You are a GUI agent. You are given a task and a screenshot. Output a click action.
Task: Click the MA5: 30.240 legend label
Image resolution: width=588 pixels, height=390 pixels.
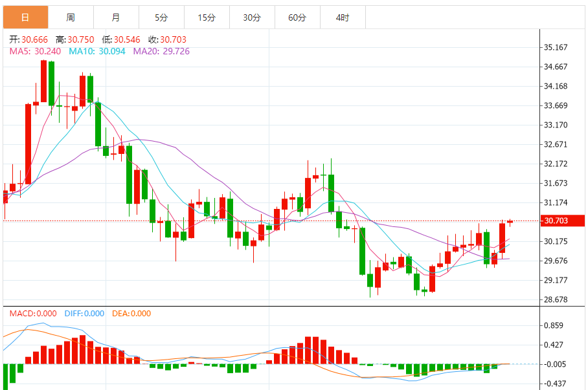35,51
